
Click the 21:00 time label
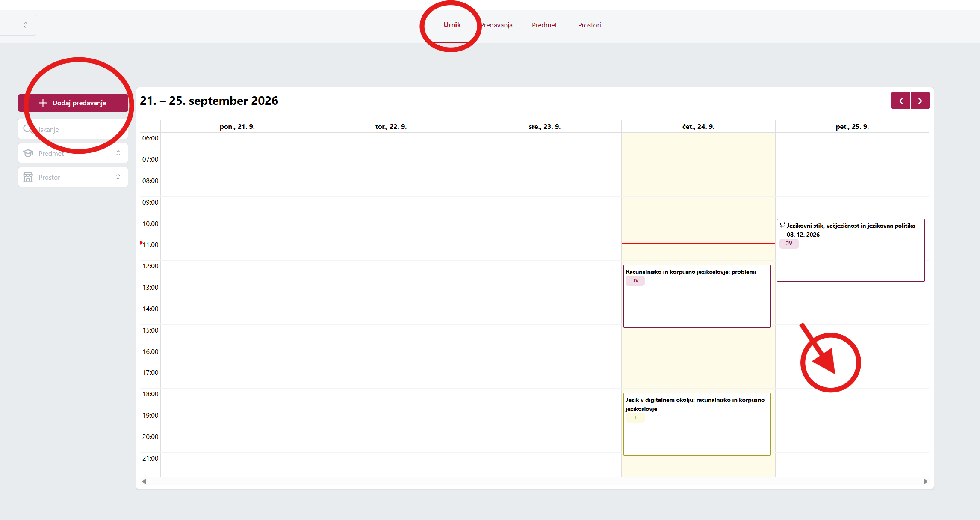coord(150,458)
